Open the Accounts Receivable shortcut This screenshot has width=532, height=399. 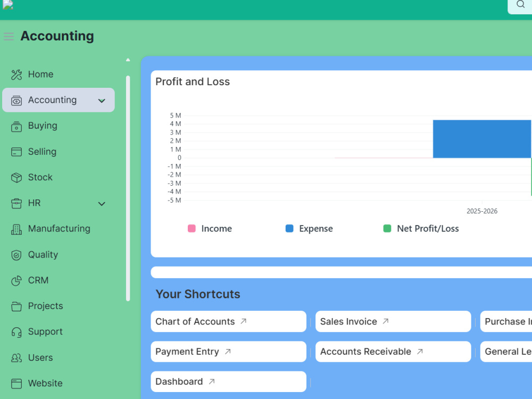(x=393, y=352)
